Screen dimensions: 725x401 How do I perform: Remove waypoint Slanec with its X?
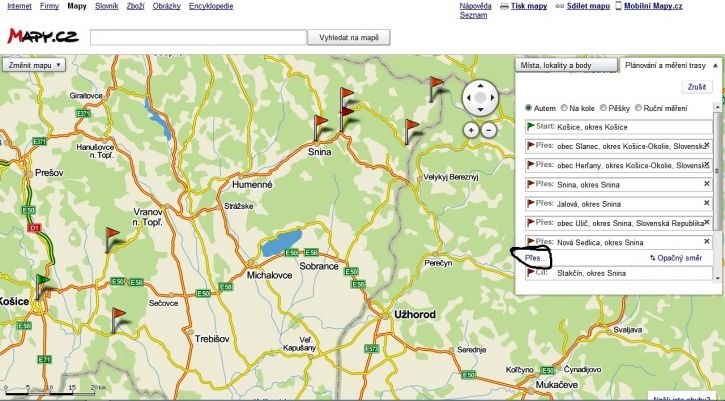click(707, 145)
